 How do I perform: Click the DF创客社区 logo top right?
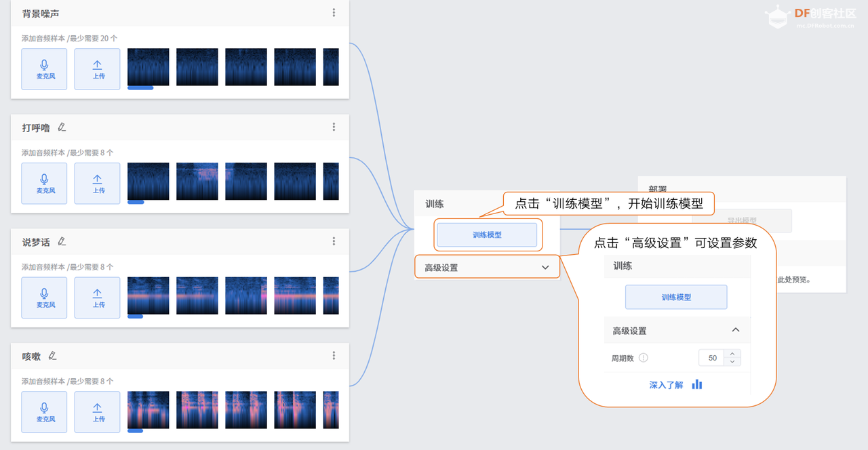807,15
